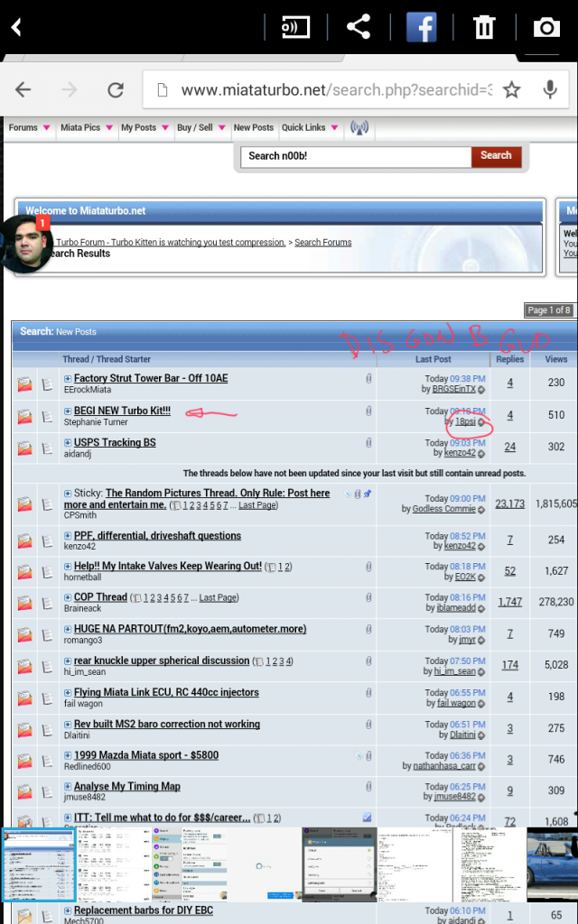Tap the chat head profile picture

(26, 244)
